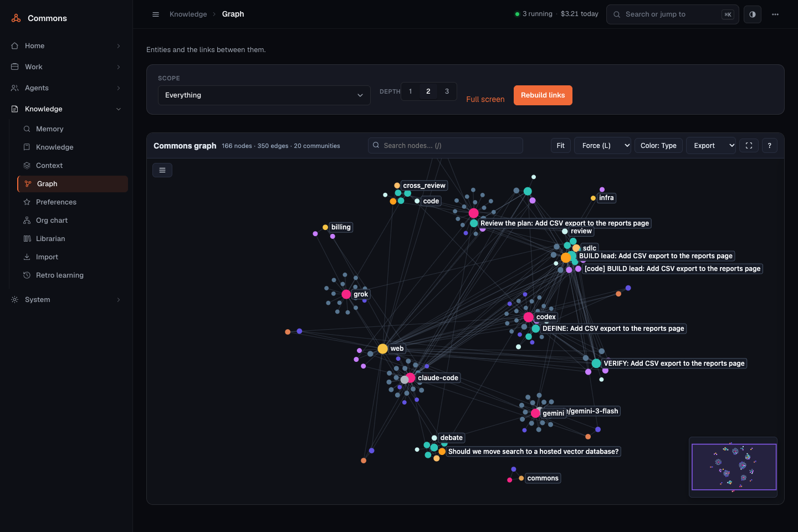
Task: Select the claude-code pink node
Action: 411,378
